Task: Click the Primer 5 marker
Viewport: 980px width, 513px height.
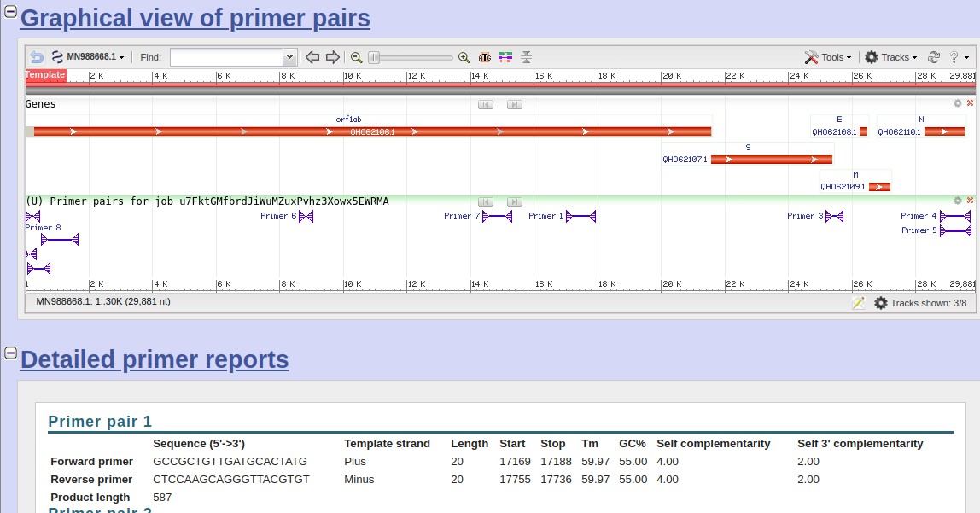Action: (x=955, y=231)
